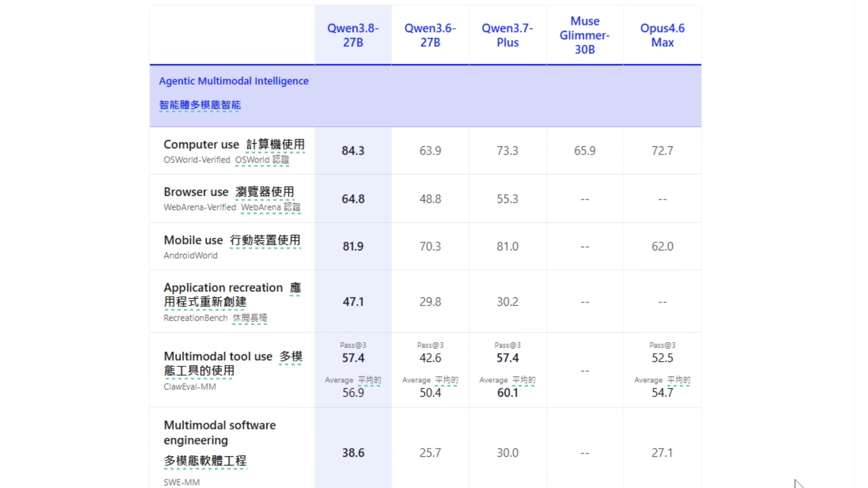Click the translated 計算機使用 label
The image size is (868, 488).
[x=275, y=144]
